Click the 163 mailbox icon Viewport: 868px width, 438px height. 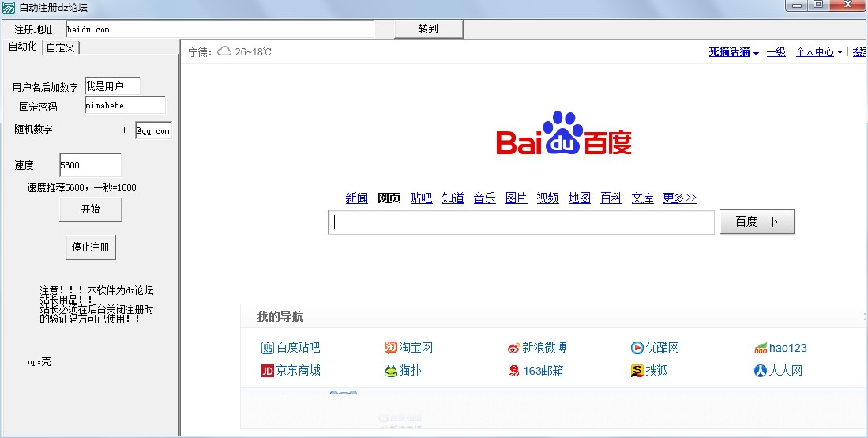coord(514,371)
